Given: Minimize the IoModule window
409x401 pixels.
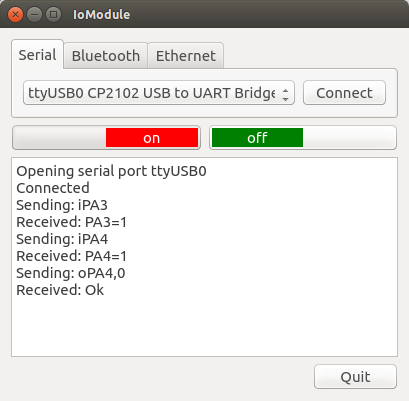Looking at the screenshot, I should pos(34,15).
